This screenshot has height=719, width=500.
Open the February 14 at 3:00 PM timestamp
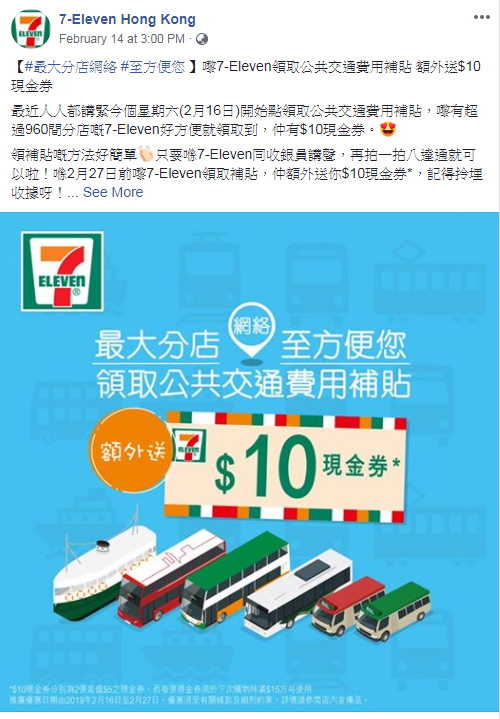[x=122, y=39]
